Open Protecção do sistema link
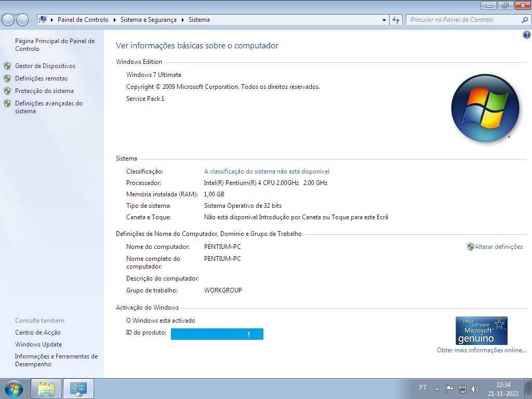532x399 pixels. click(x=44, y=91)
